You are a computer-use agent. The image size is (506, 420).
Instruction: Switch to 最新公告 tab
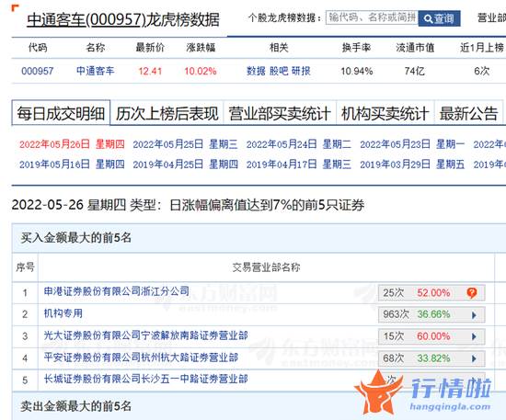468,113
